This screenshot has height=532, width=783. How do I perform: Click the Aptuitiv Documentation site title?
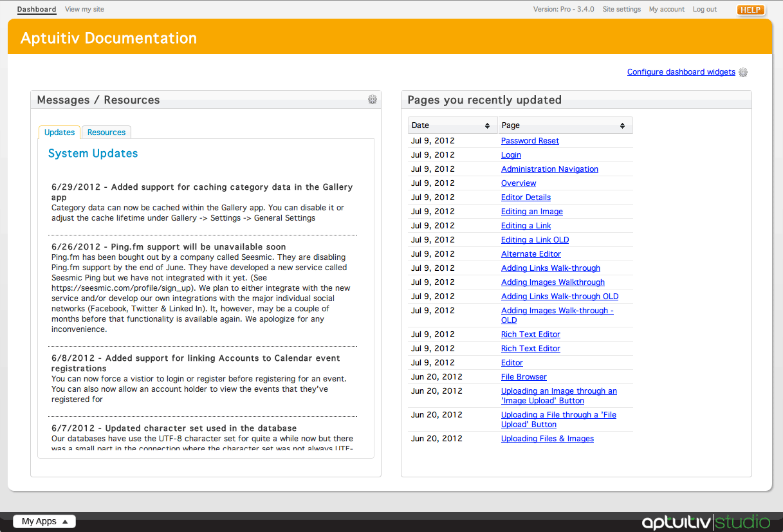pyautogui.click(x=109, y=38)
